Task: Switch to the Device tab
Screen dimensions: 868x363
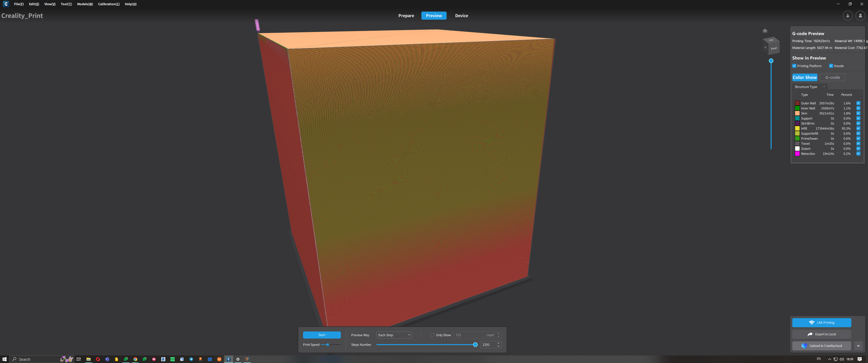Action: pyautogui.click(x=461, y=15)
